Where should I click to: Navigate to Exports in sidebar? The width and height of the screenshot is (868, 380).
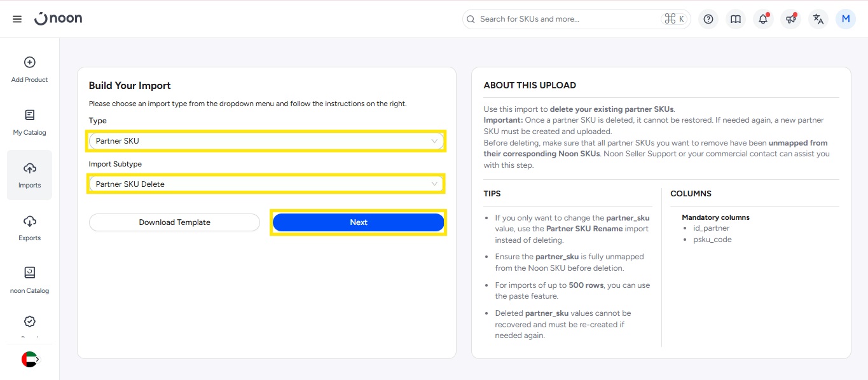pyautogui.click(x=29, y=227)
